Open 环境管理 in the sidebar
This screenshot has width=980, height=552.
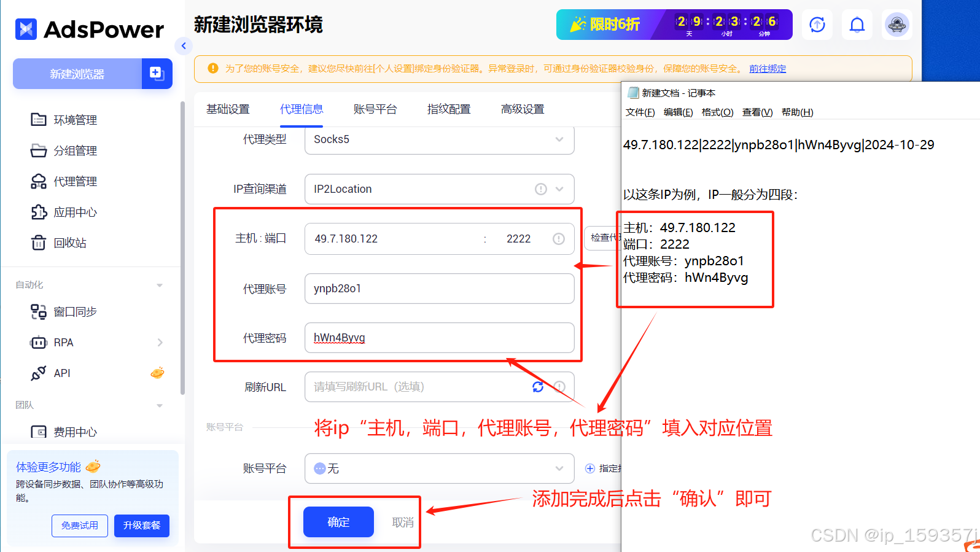pos(64,120)
